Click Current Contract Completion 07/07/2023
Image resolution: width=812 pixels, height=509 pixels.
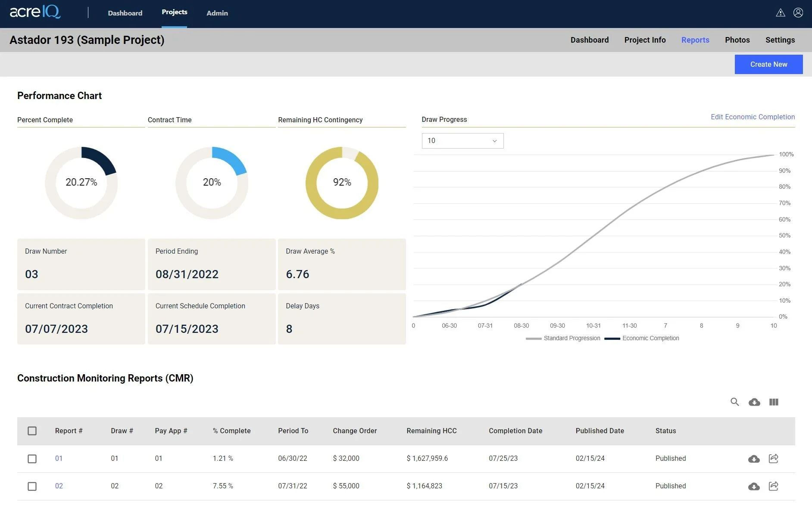coord(56,329)
